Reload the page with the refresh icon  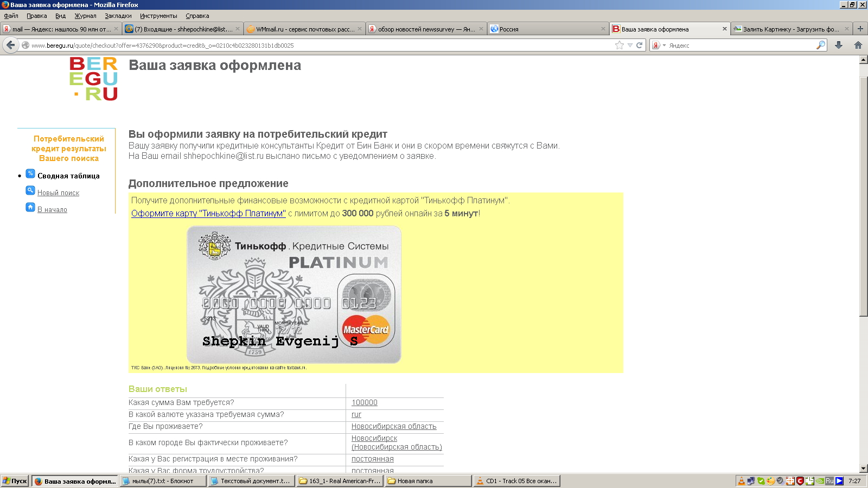[639, 46]
